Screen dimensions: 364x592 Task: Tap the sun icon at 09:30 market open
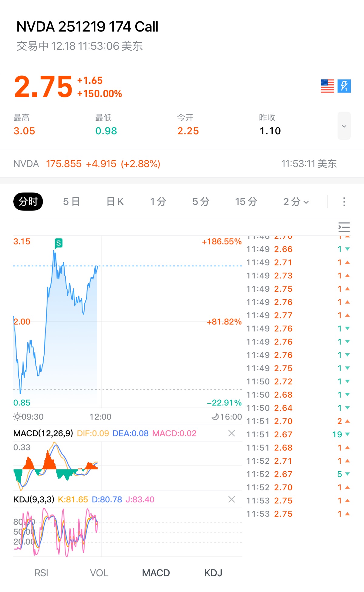tap(17, 417)
